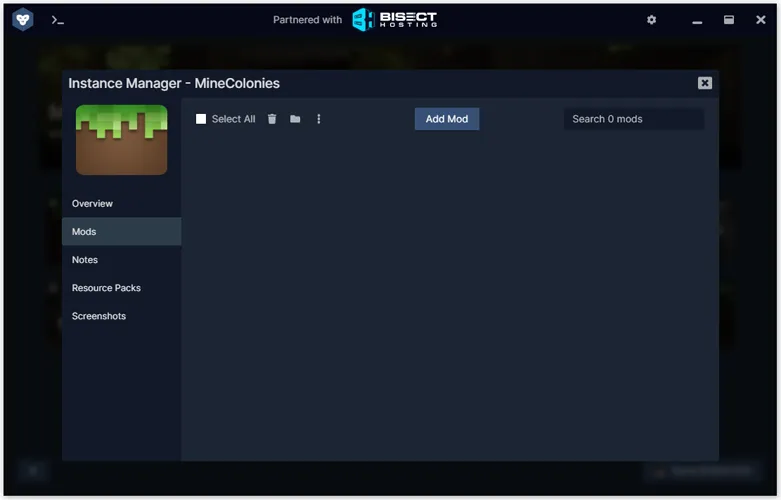Delete selected mods with trash icon

tap(272, 119)
